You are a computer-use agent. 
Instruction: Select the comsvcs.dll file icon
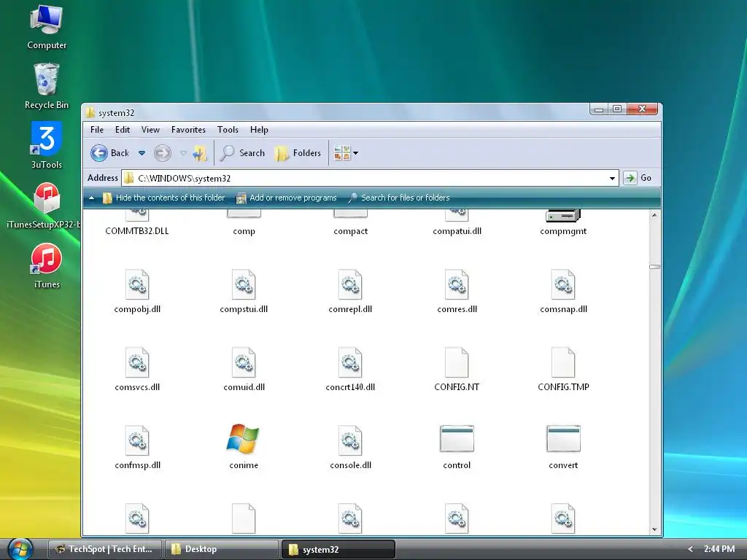click(137, 362)
